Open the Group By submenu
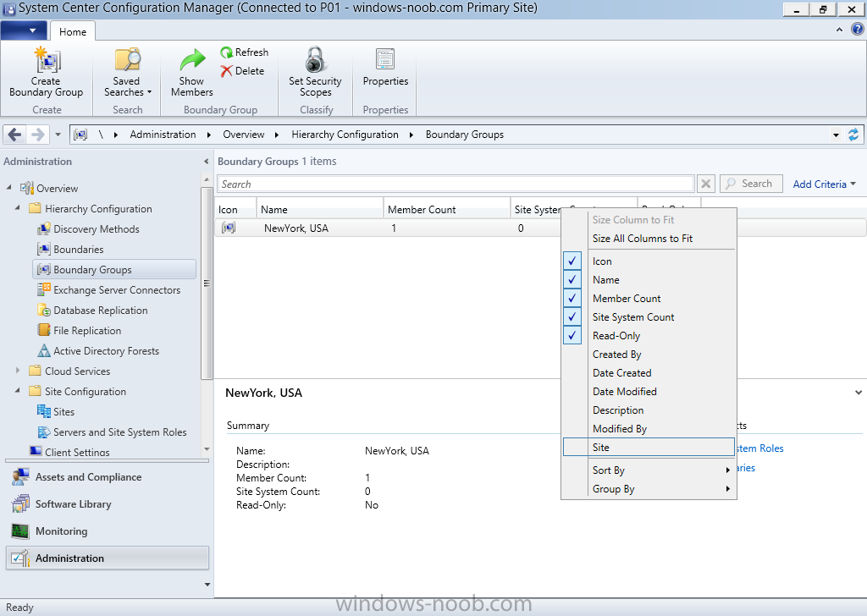 (x=649, y=489)
